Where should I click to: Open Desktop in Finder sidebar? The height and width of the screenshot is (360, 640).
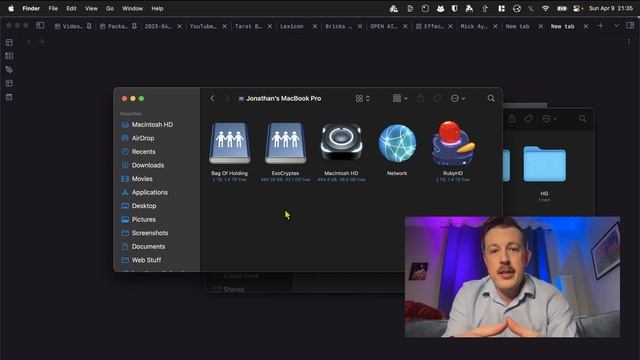(139, 206)
